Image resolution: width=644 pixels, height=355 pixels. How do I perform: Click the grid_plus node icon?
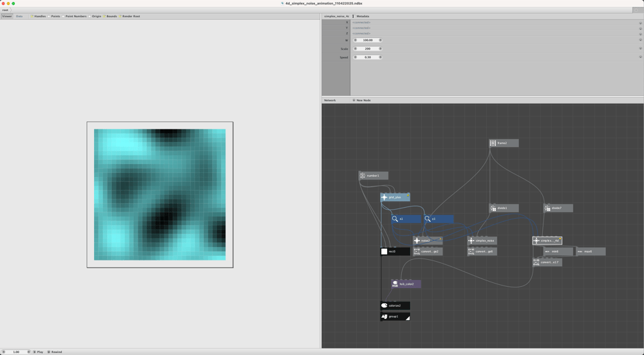pyautogui.click(x=384, y=197)
